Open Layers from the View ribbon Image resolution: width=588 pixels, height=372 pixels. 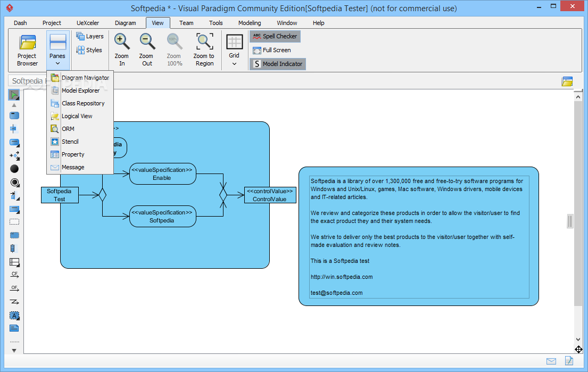click(90, 36)
